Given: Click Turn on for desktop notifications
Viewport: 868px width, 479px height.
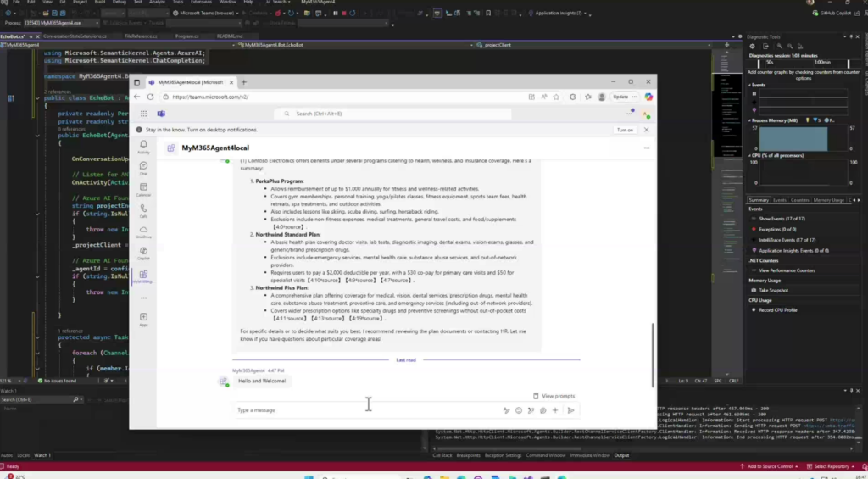Looking at the screenshot, I should [625, 130].
